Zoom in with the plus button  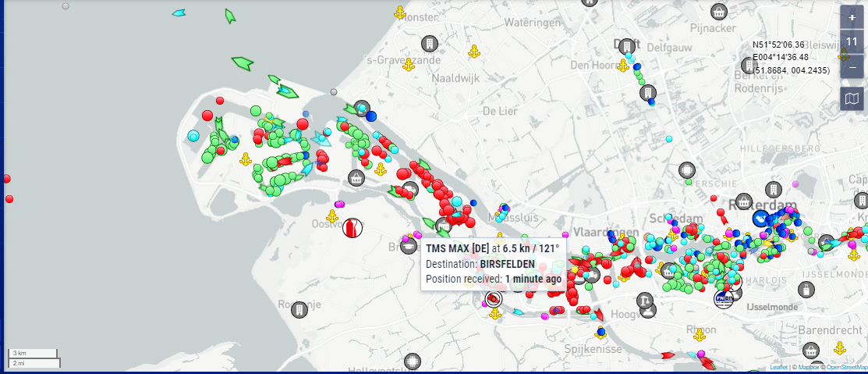(852, 17)
